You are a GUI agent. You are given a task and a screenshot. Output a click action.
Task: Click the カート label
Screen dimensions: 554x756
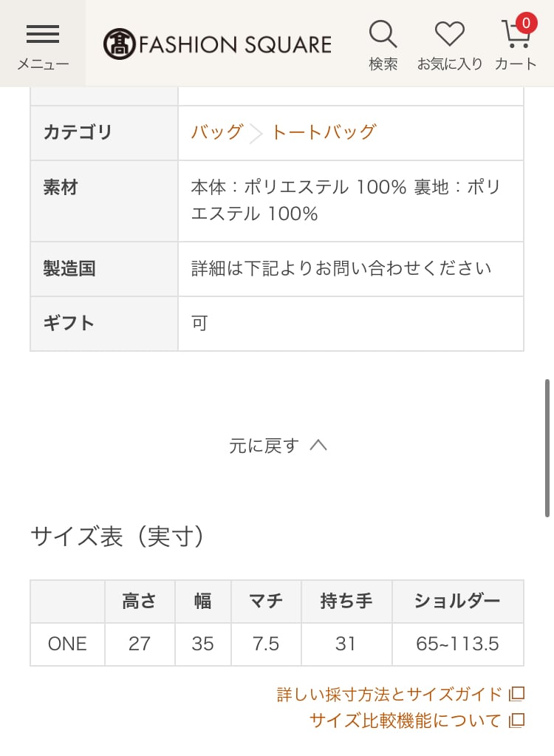click(516, 64)
